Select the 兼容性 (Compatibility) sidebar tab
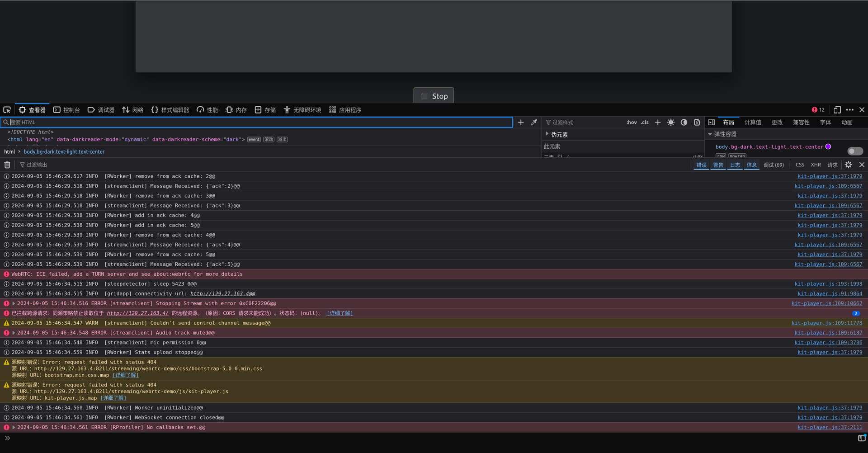Screen dimensions: 868x453 (801, 122)
